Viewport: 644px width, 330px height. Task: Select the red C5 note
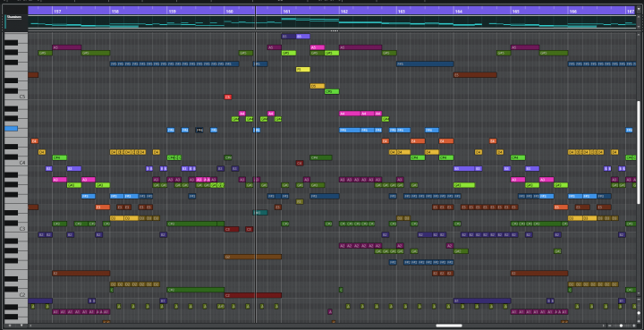(228, 97)
